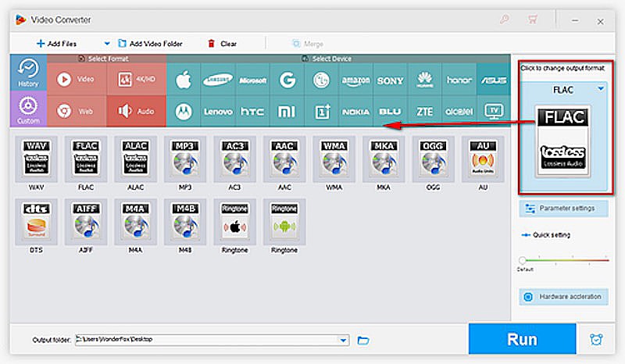Open ASUS device profiles

(494, 80)
